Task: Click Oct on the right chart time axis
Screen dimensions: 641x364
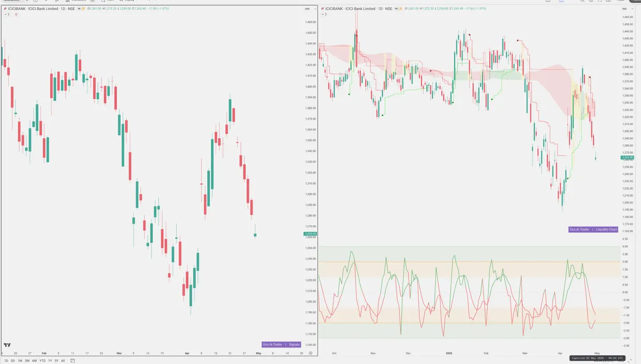Action: pos(334,353)
